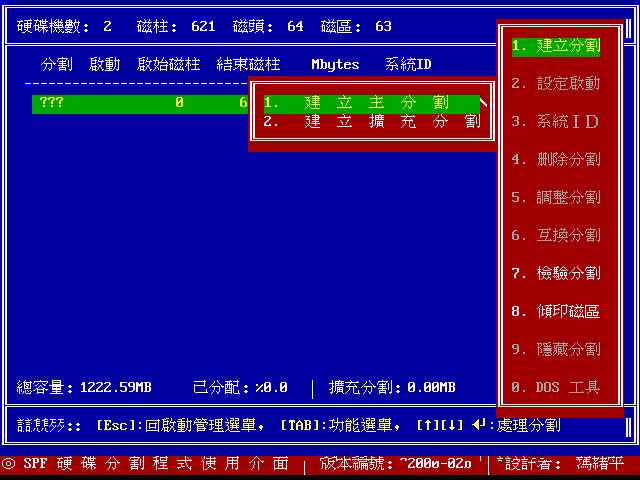
Task: Select menu item 1 建立分割
Action: (x=556, y=46)
